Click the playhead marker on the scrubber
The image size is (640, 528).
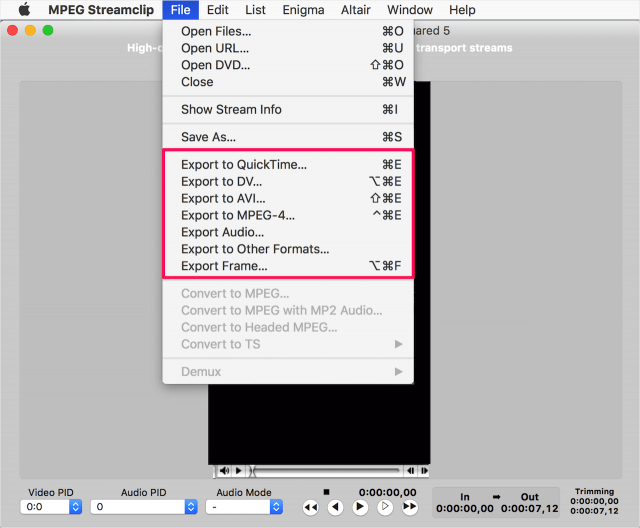click(x=253, y=471)
